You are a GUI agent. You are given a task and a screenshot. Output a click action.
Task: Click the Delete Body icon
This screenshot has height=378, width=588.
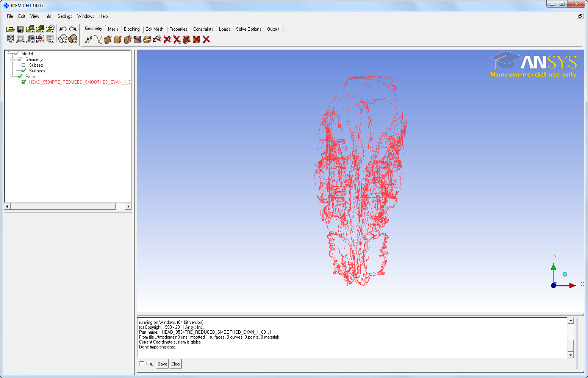pyautogui.click(x=197, y=39)
